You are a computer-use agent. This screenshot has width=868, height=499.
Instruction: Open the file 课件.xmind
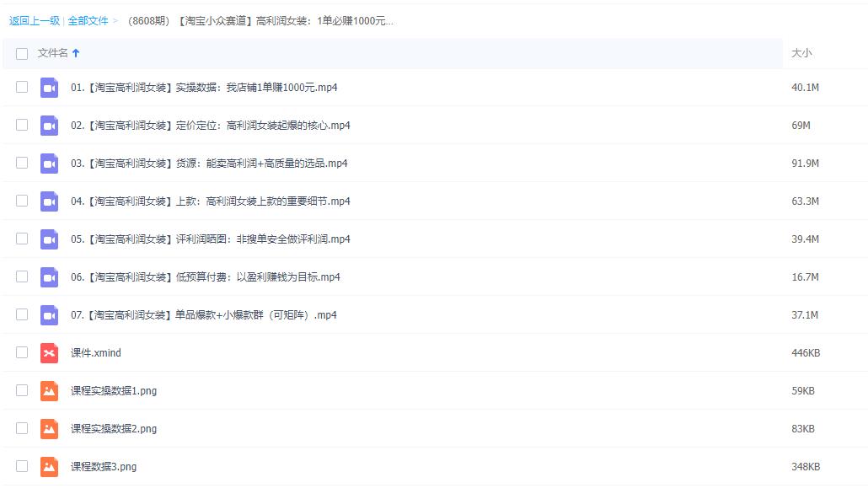pos(96,353)
